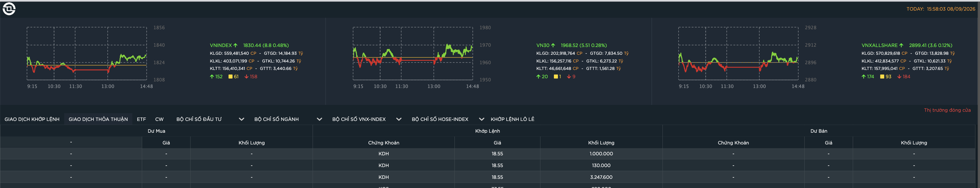The width and height of the screenshot is (980, 188).
Task: Click the VNXALLSHARE green up-arrow icon
Action: [901, 45]
